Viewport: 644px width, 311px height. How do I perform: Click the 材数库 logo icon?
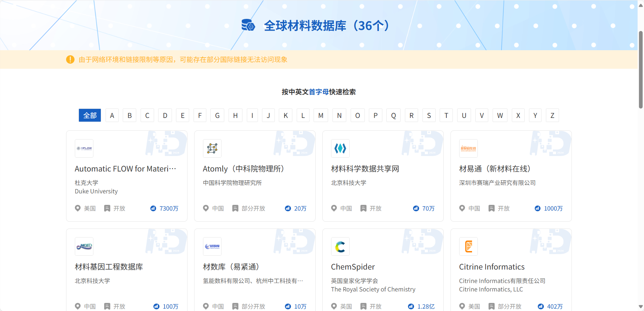pyautogui.click(x=212, y=246)
